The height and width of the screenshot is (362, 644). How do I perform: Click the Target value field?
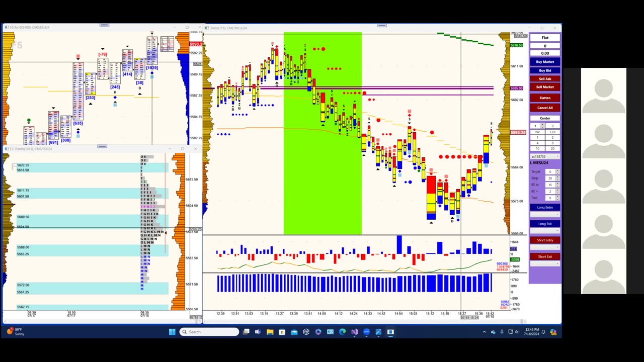click(x=550, y=171)
